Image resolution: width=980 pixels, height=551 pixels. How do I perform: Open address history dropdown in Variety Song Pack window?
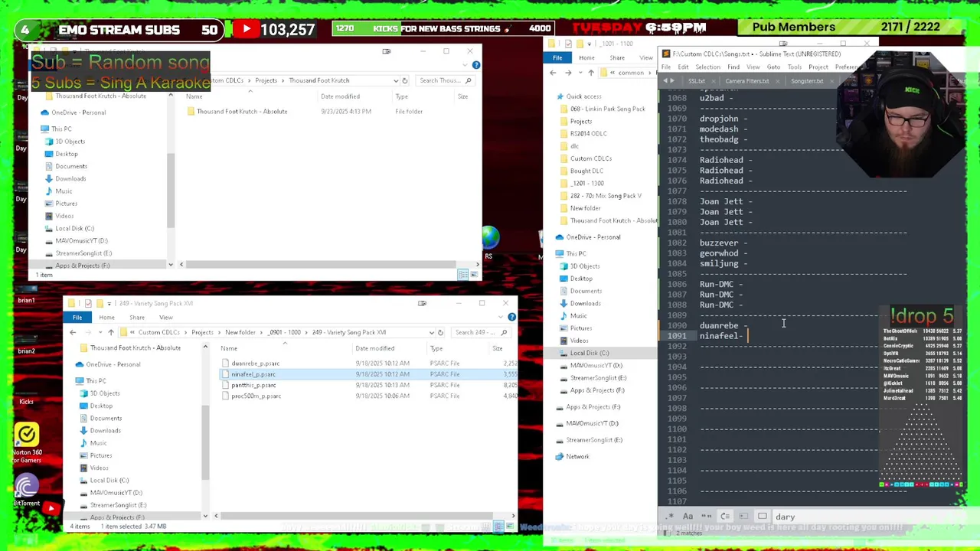point(430,332)
